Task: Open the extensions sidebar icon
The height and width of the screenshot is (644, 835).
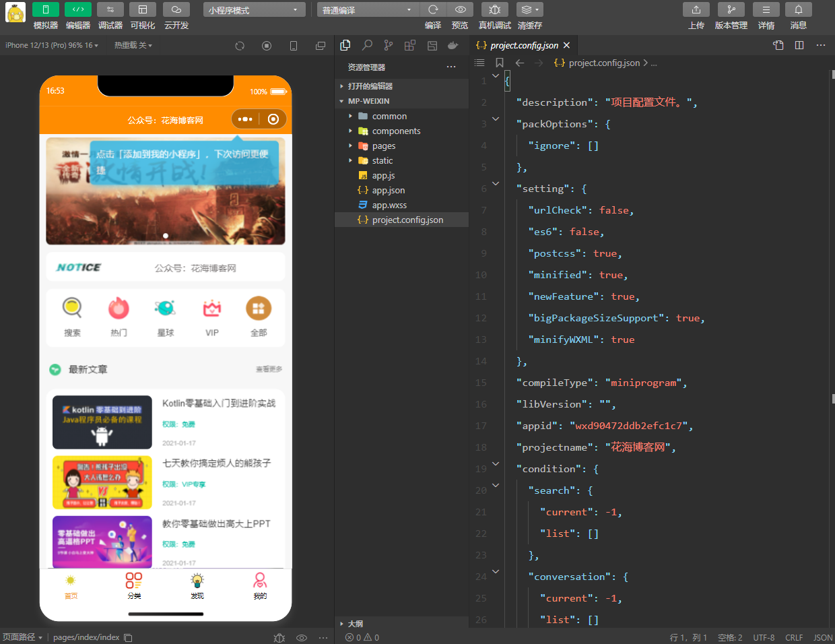Action: click(x=410, y=45)
